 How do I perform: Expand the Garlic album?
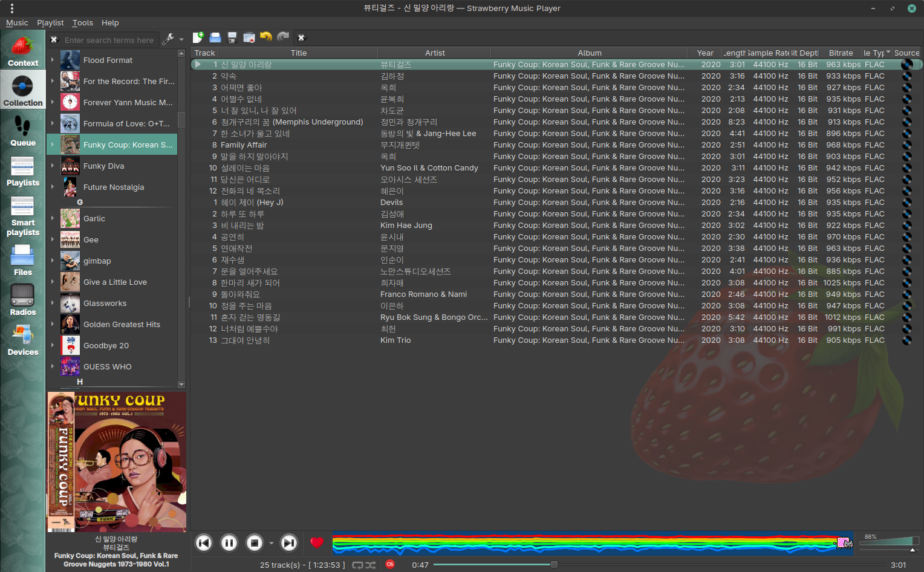[53, 218]
